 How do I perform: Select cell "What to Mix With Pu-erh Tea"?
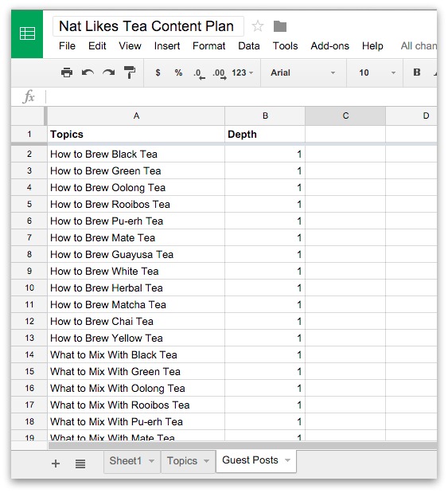point(136,421)
